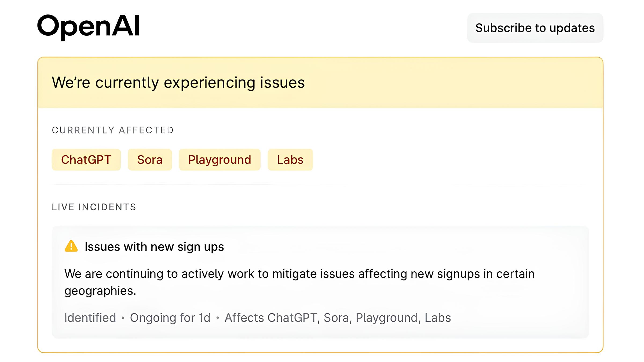This screenshot has width=644, height=362.
Task: Click 'Labs' in the incident's Affects line
Action: pyautogui.click(x=438, y=318)
